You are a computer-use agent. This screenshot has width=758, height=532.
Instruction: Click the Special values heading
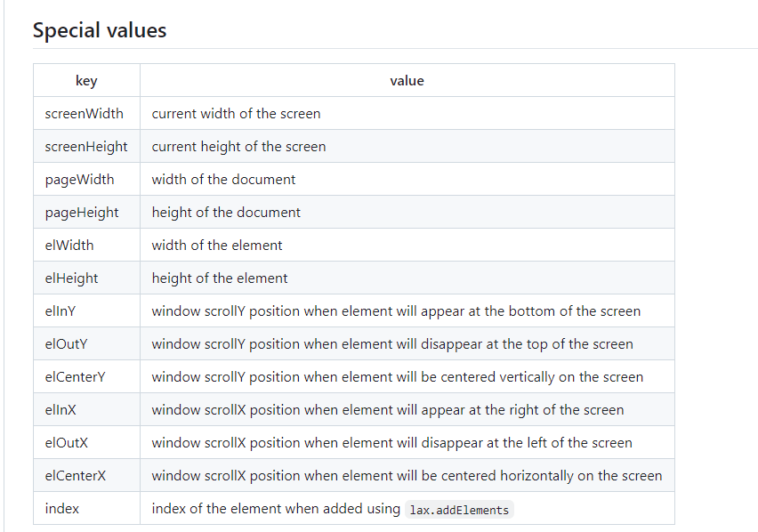point(100,30)
